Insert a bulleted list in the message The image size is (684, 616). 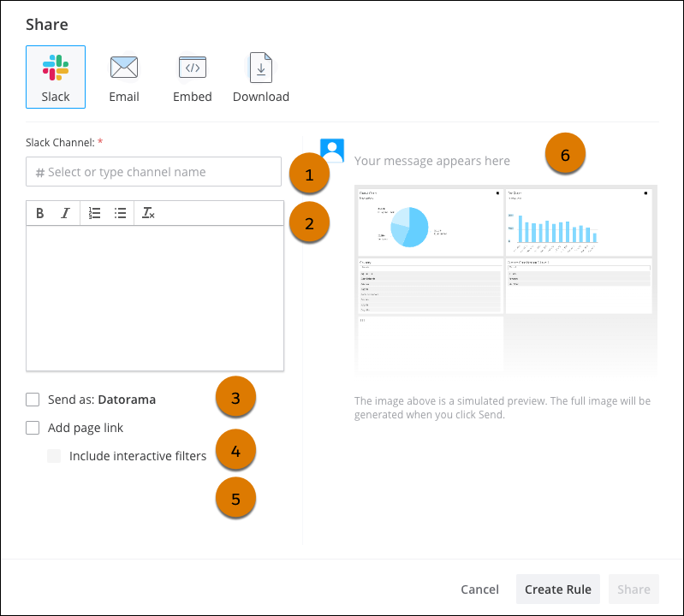point(120,213)
